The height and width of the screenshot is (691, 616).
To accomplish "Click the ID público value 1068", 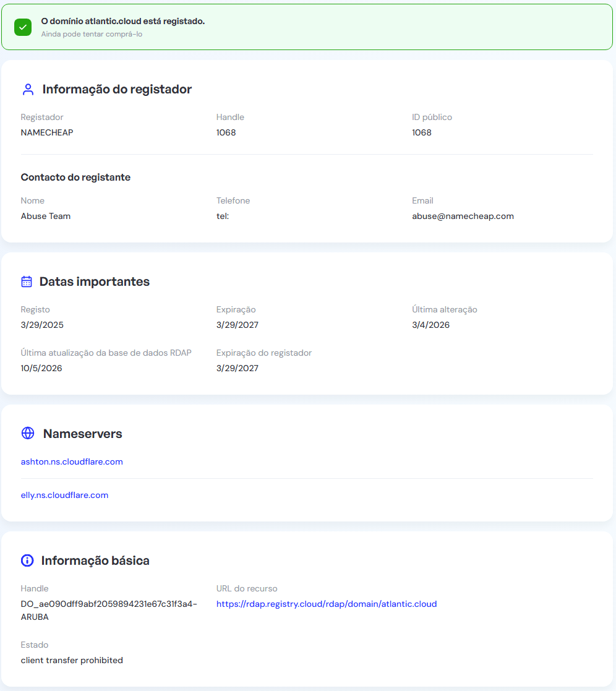I will (x=422, y=132).
